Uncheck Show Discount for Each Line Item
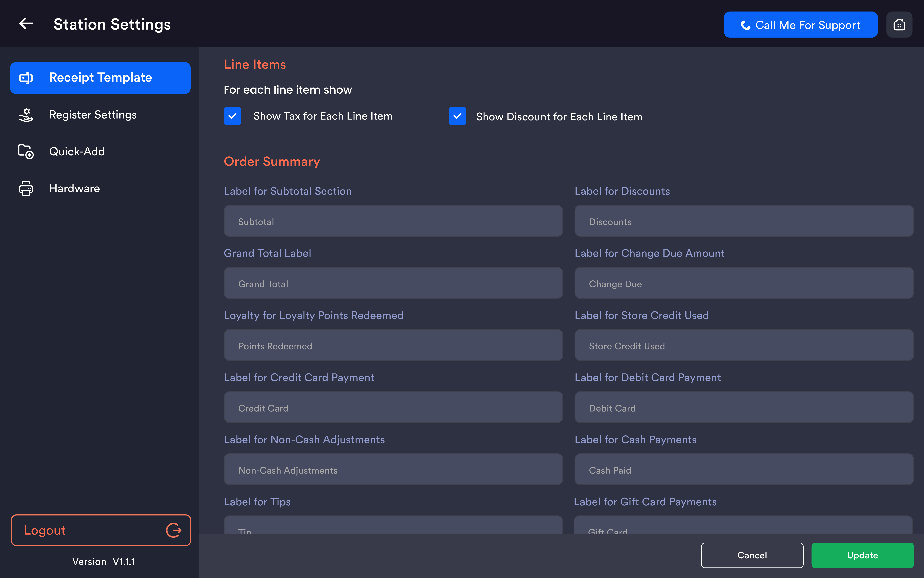The height and width of the screenshot is (578, 924). pos(457,116)
